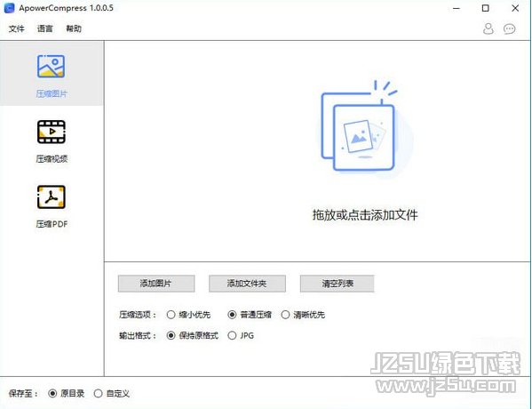Choose 保持原格式 output format
Screen dimensions: 532x409
coord(193,335)
